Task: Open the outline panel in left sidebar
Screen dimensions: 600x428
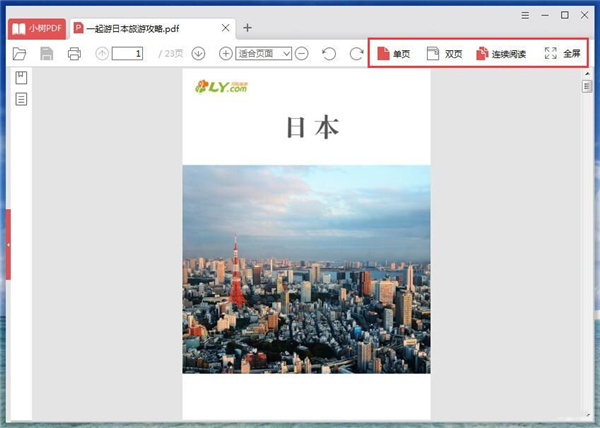Action: [x=21, y=99]
